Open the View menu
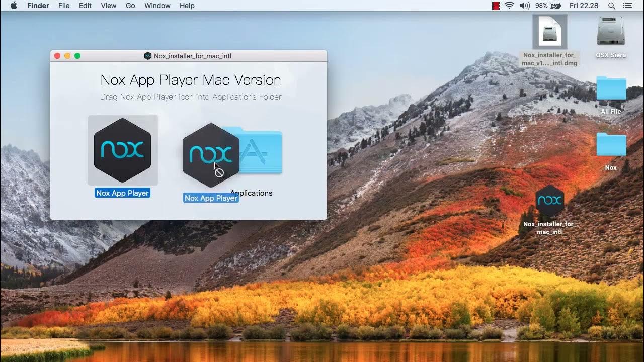 109,6
